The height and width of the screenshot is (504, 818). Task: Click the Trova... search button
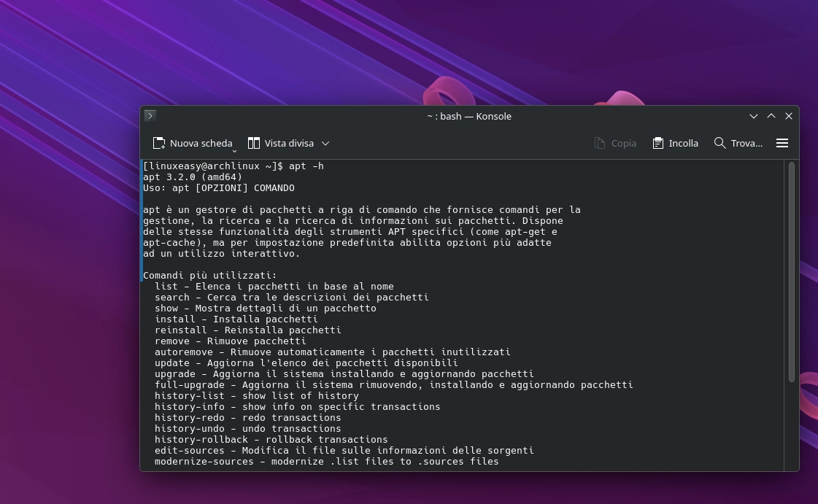tap(746, 143)
